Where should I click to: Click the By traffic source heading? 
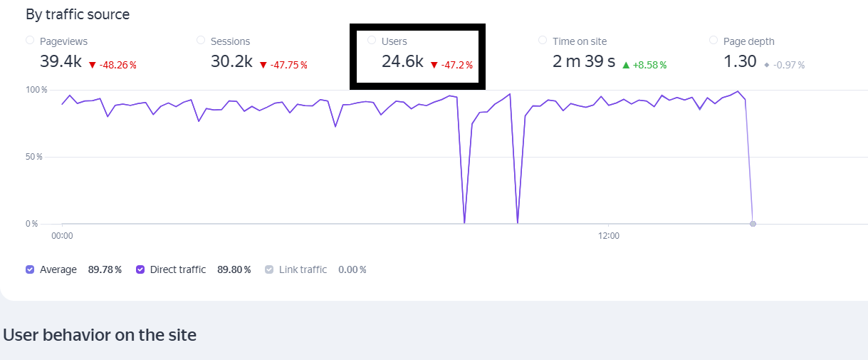point(78,14)
